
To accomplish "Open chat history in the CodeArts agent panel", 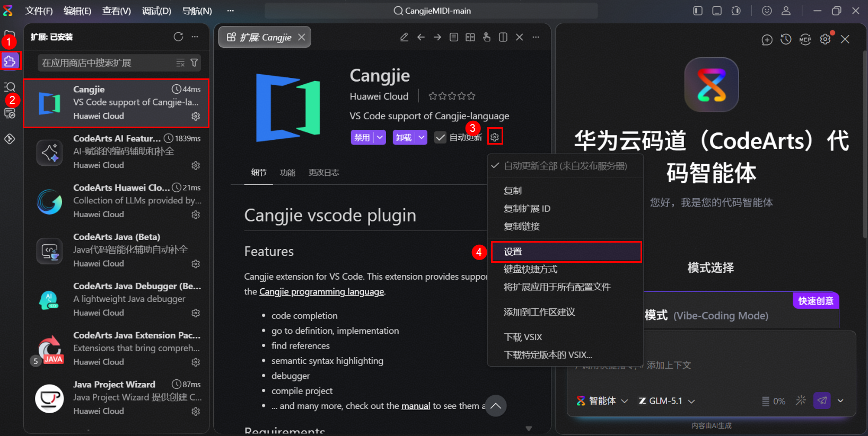I will [x=786, y=39].
